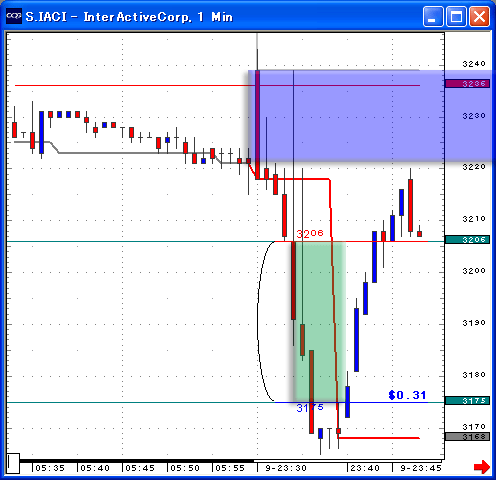
Task: Minimize the S.IACI chart window
Action: tap(433, 16)
